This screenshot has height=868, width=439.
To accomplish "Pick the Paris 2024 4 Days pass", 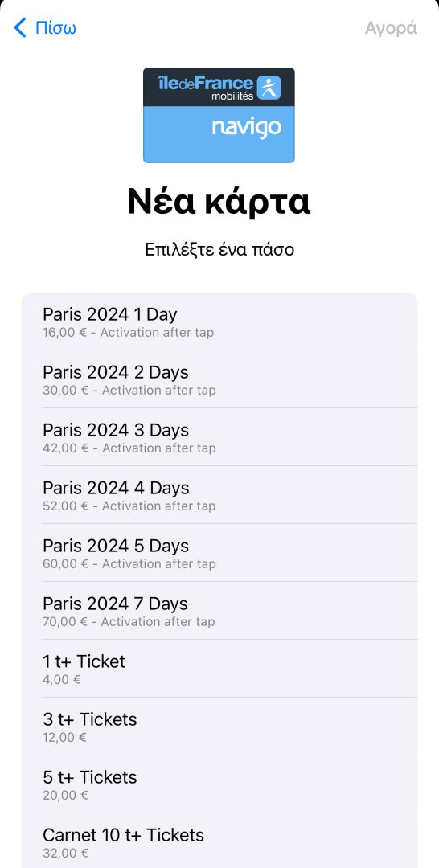I will click(x=219, y=495).
